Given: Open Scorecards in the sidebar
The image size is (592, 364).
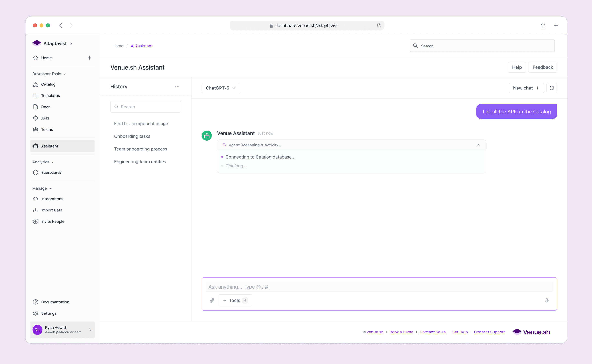Looking at the screenshot, I should pyautogui.click(x=51, y=172).
